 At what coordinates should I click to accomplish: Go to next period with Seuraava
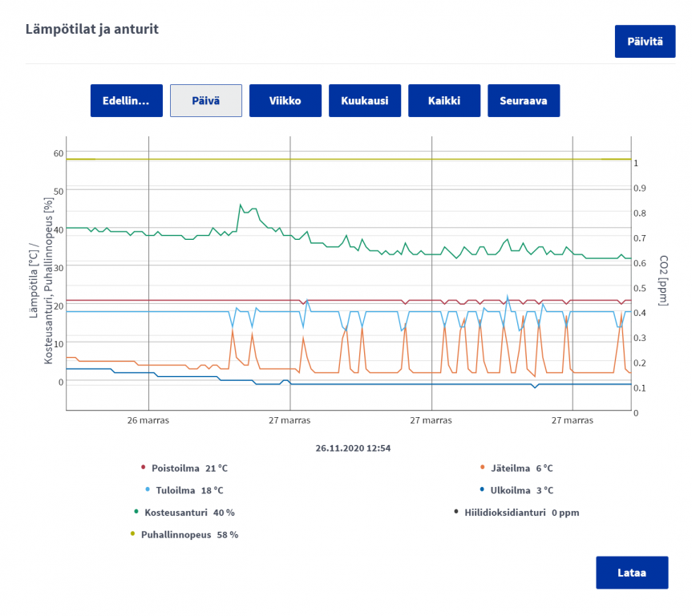click(524, 101)
